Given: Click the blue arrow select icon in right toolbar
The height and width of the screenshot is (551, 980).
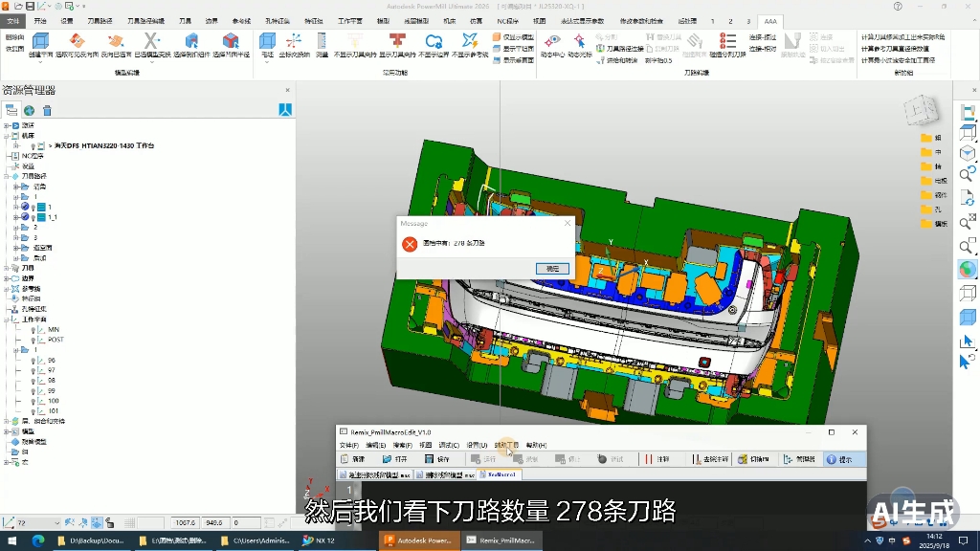Looking at the screenshot, I should (968, 342).
